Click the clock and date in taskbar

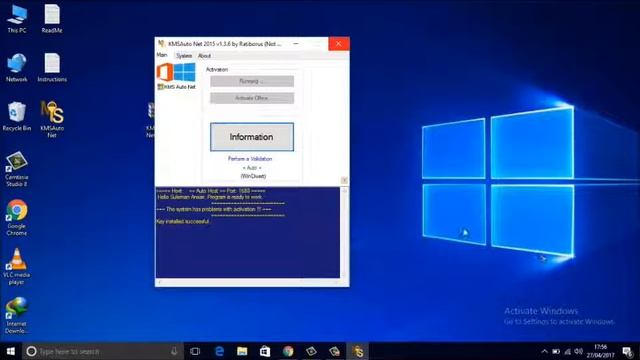[600, 351]
